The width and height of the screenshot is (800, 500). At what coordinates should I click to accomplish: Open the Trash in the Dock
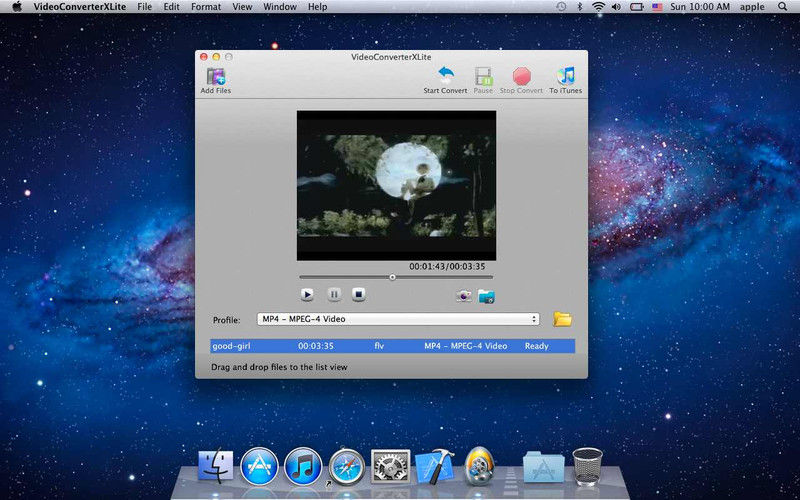coord(587,466)
